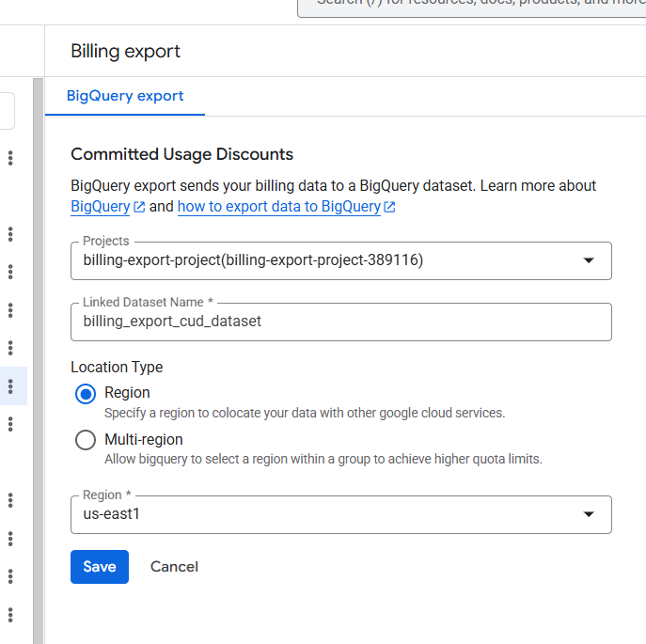
Task: Save the billing export settings
Action: click(100, 567)
